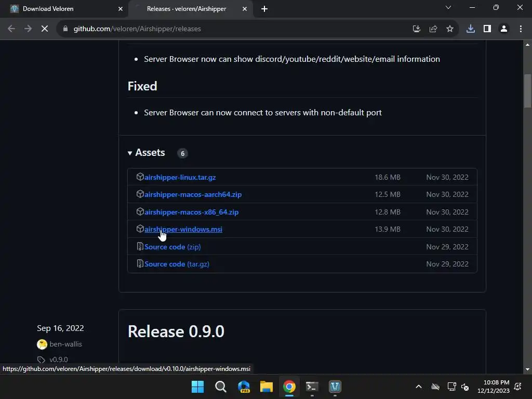This screenshot has width=532, height=399.
Task: Close the Releases Airshipper tab
Action: coord(245,9)
